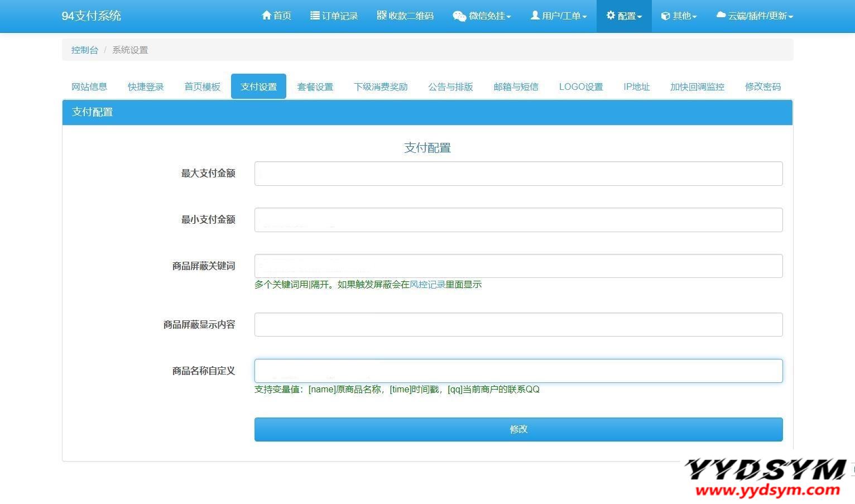The image size is (855, 504).
Task: Click the gear icon for 配置
Action: 611,16
